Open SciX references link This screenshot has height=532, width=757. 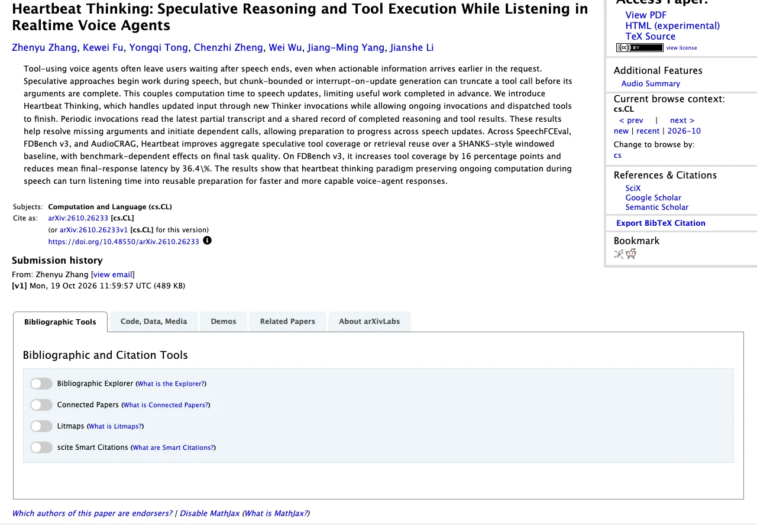point(633,189)
